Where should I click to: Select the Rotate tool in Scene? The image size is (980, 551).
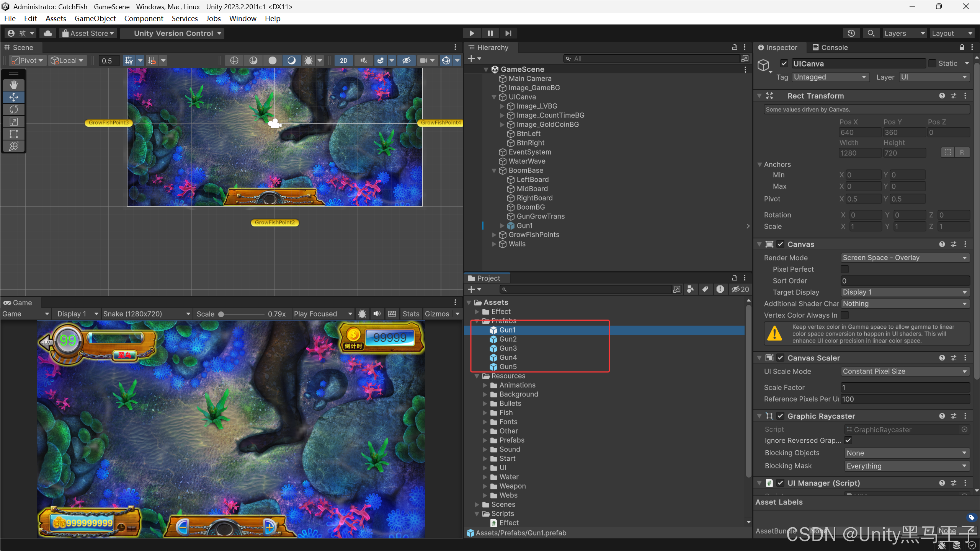14,109
